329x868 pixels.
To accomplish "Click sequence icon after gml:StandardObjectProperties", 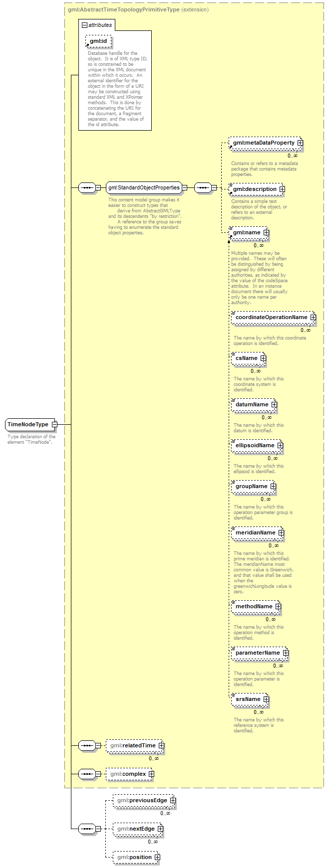I will [202, 188].
